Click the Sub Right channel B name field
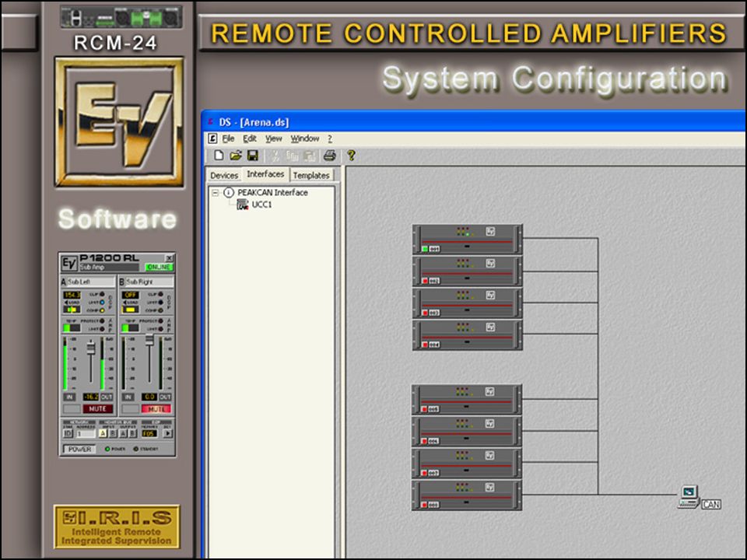Screen dimensions: 747x560 (149, 282)
